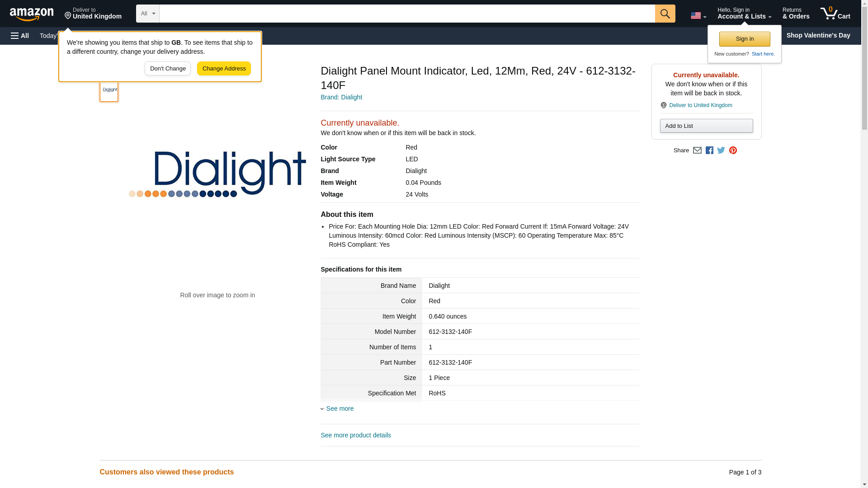This screenshot has width=868, height=488.
Task: Click into the Amazon search field
Action: click(407, 14)
